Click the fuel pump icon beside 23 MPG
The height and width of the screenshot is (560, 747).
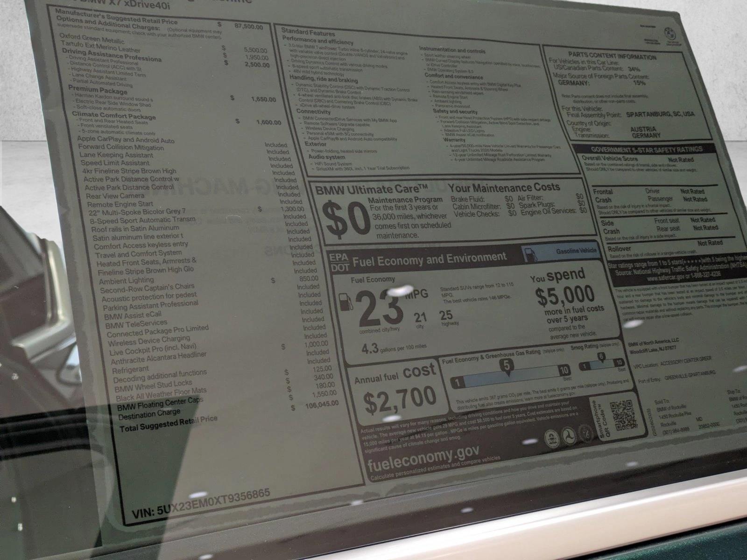[346, 302]
